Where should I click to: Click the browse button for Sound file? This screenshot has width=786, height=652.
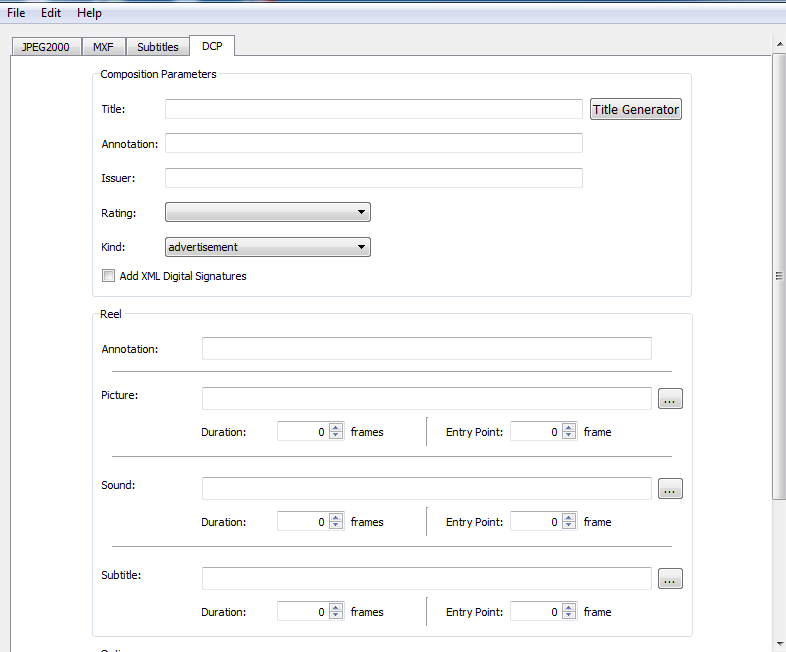pos(670,489)
